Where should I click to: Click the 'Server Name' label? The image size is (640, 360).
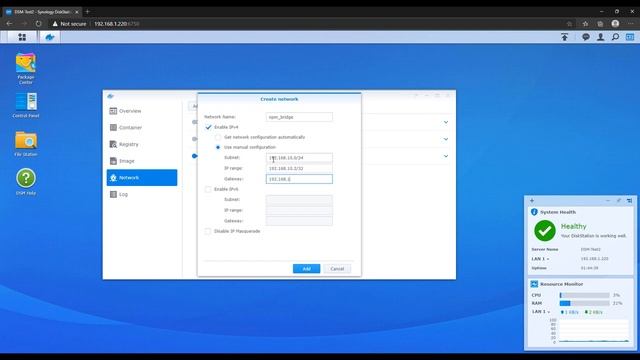(545, 249)
